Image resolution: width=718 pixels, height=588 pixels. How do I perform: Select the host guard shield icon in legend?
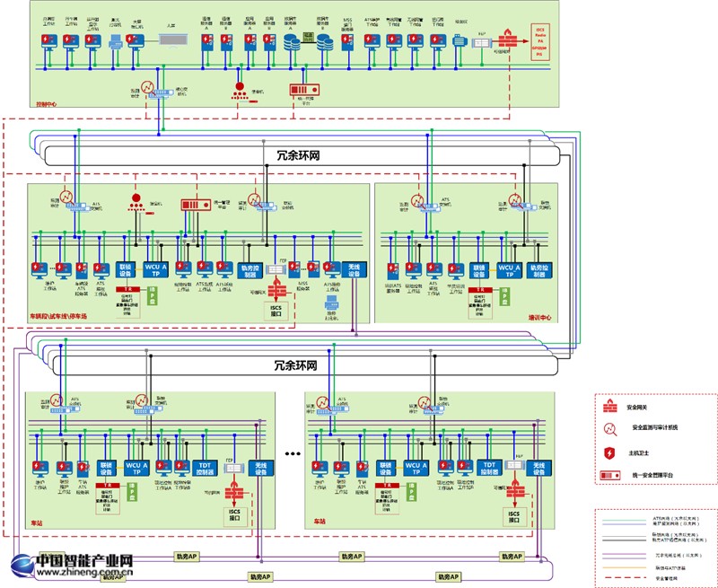(x=608, y=452)
